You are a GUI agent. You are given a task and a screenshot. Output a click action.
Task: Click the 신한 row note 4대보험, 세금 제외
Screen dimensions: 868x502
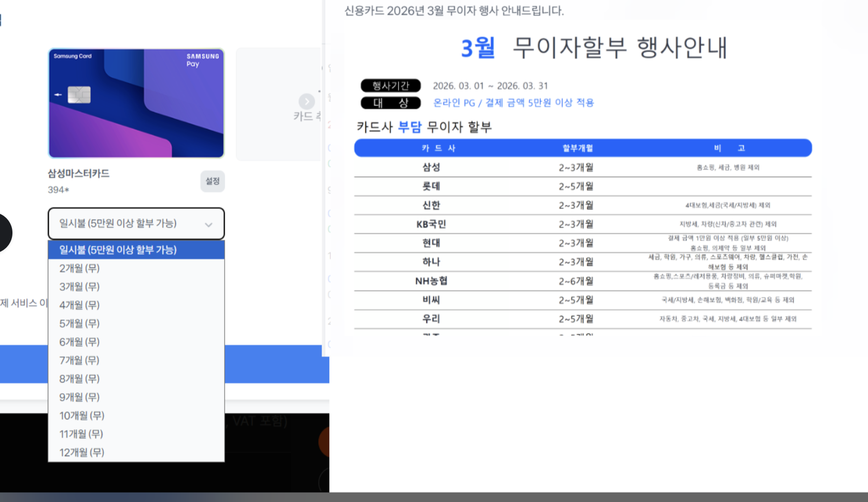pos(728,205)
